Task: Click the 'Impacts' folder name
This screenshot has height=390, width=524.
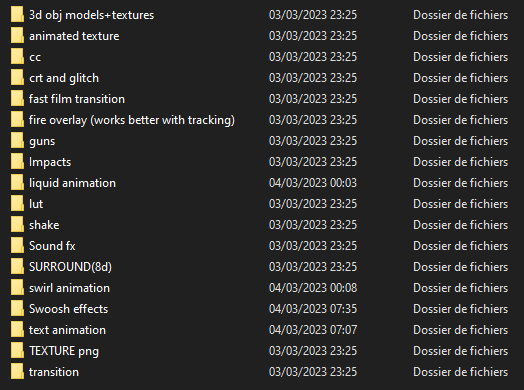Action: 50,162
